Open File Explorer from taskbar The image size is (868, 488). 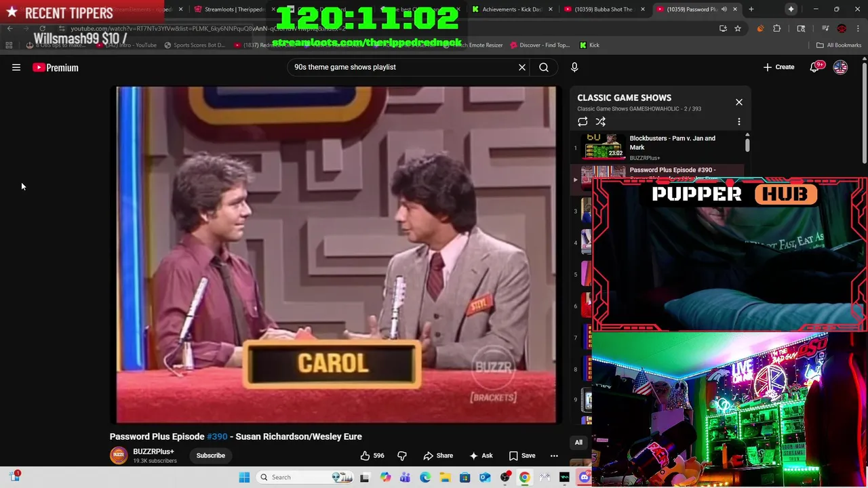click(445, 477)
